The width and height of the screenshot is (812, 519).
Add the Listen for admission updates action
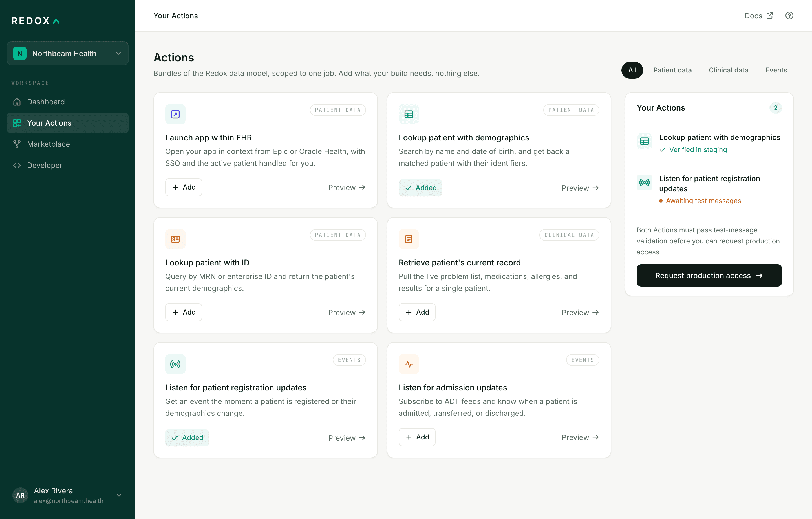417,437
